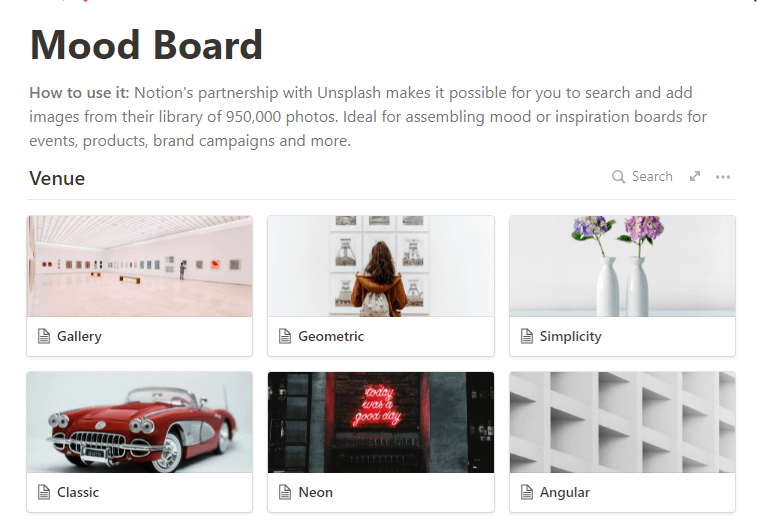Click the magnifying glass search icon
The height and width of the screenshot is (528, 781).
click(x=618, y=177)
